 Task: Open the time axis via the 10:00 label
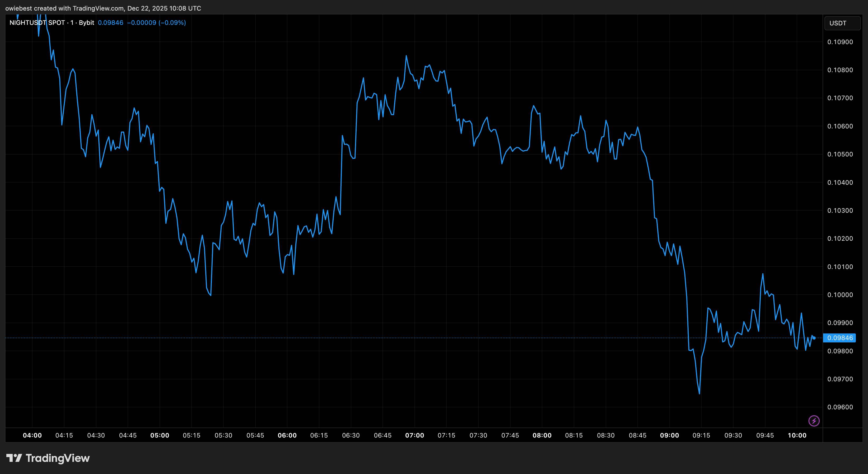point(797,435)
